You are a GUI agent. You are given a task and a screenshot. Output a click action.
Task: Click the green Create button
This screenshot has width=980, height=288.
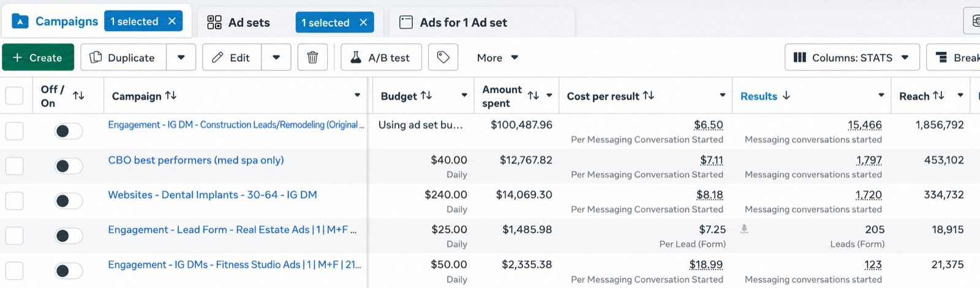click(x=38, y=58)
